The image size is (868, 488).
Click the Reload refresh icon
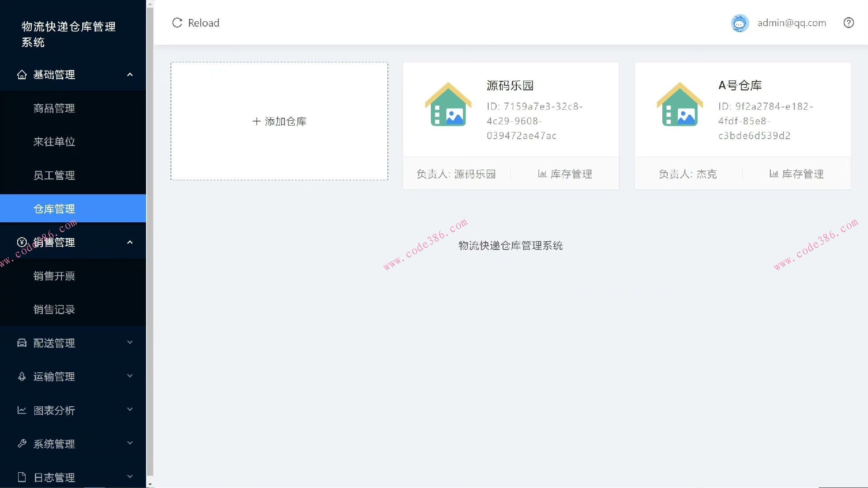click(177, 23)
